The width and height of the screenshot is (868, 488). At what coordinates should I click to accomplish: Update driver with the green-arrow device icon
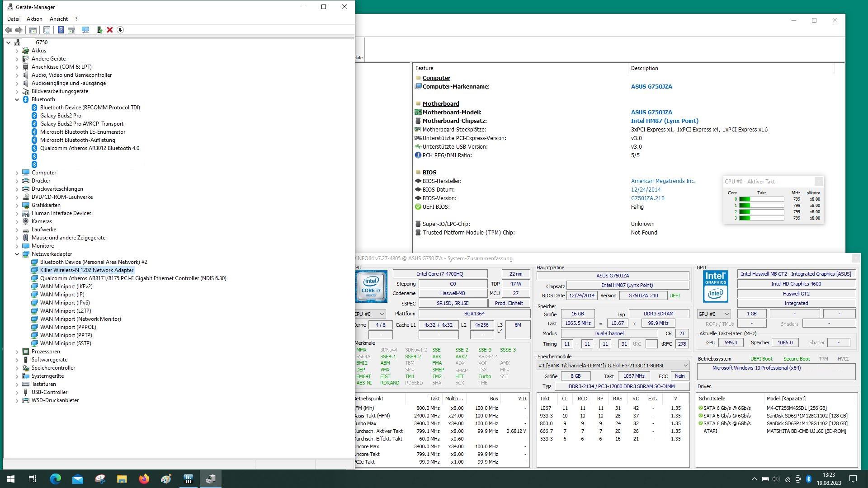(99, 30)
